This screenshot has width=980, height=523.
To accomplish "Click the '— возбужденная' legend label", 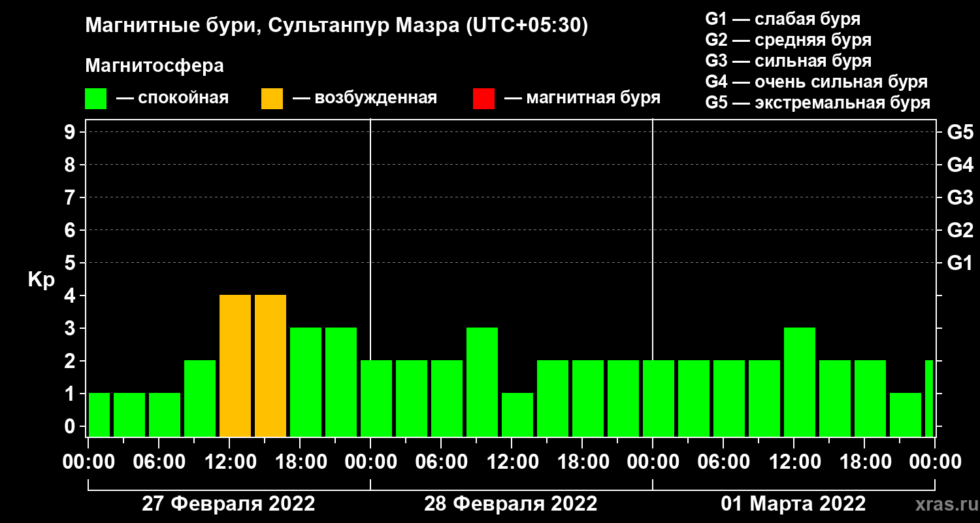I will point(365,98).
